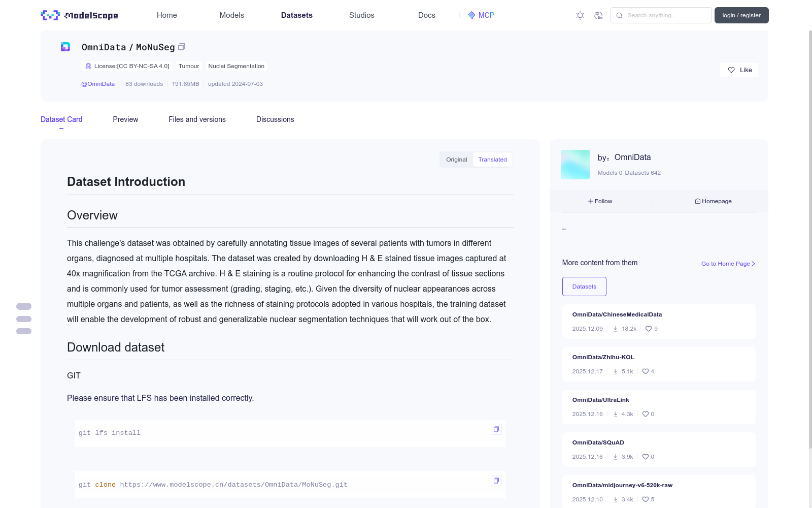
Task: Click the git clone repository URL text
Action: (x=233, y=485)
